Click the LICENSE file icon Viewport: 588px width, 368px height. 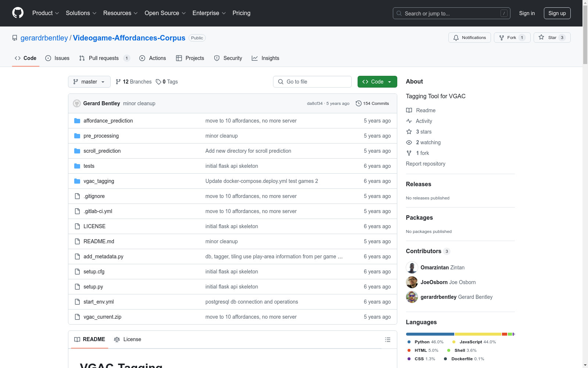coord(77,226)
